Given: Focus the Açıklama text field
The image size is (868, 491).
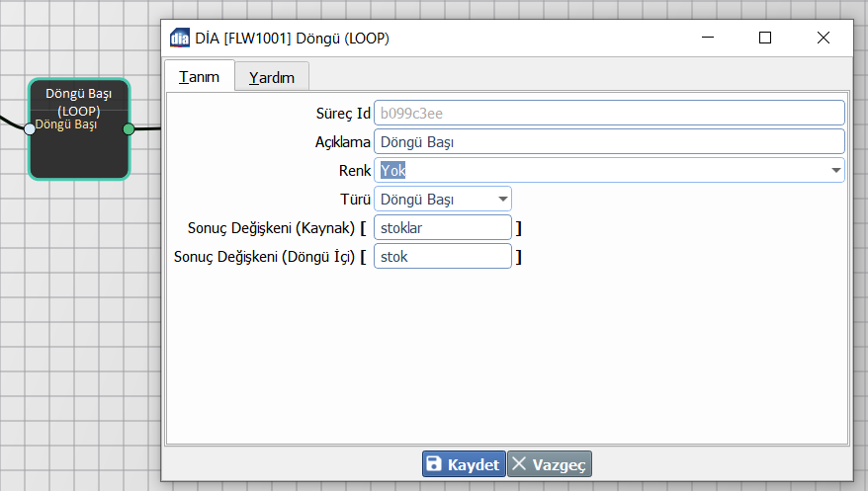Looking at the screenshot, I should coord(608,142).
